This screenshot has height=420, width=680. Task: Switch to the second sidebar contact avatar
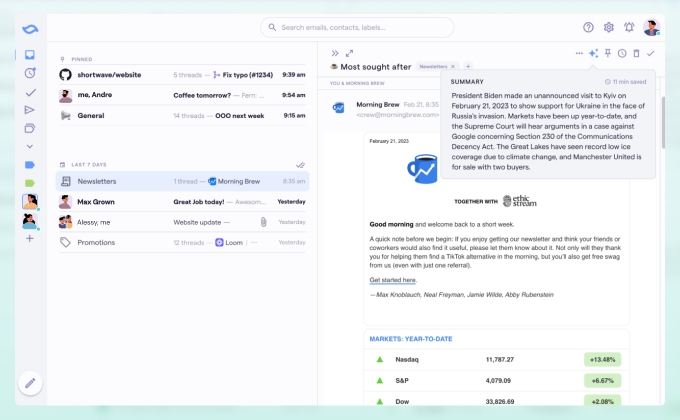(30, 221)
